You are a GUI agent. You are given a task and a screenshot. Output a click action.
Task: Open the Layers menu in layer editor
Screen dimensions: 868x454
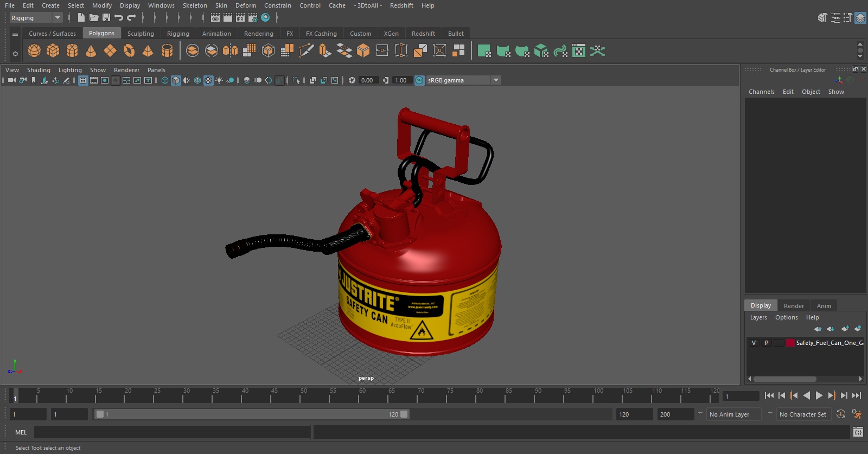coord(758,317)
